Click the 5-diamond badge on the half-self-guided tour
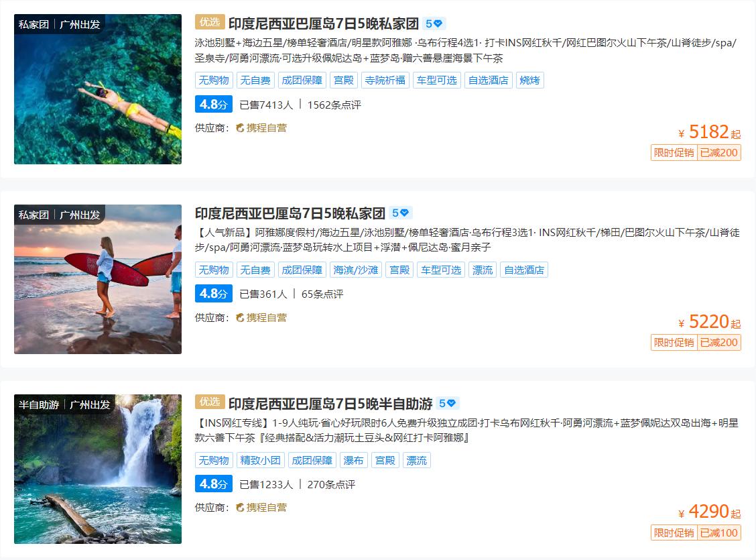756x560 pixels. tap(448, 403)
